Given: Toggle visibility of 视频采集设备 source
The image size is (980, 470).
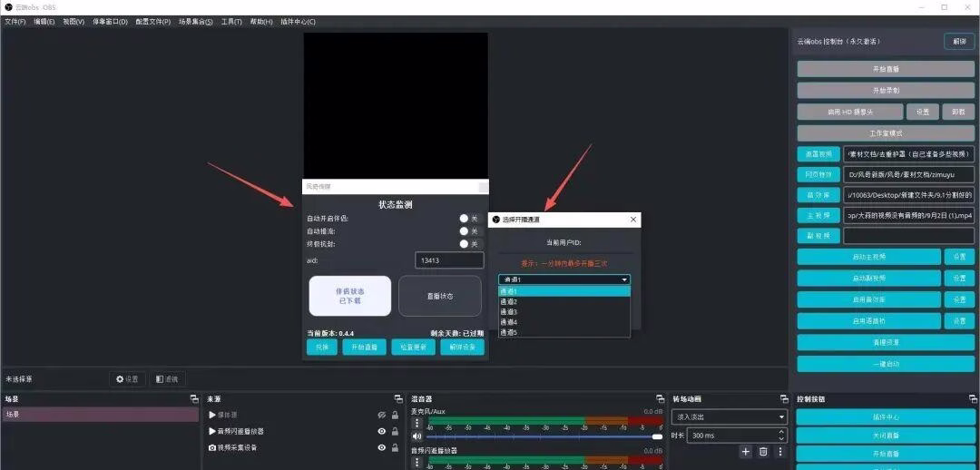Looking at the screenshot, I should click(x=382, y=447).
